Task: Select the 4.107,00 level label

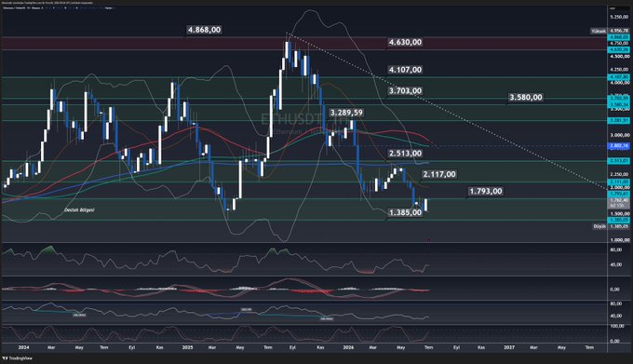Action: [x=405, y=70]
